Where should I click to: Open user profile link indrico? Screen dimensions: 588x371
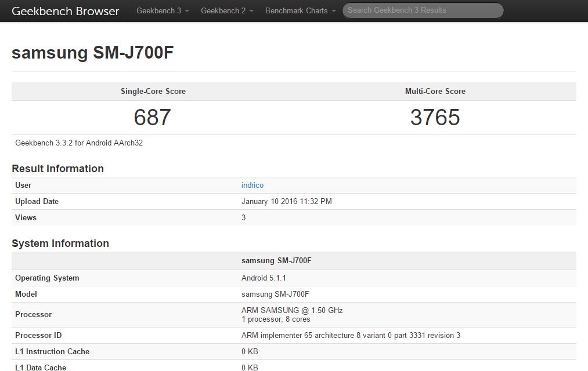(252, 185)
